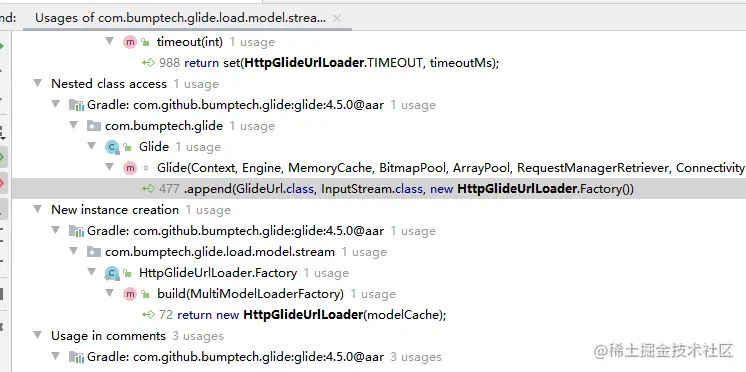
Task: Click package folder icon for com.bumptech.glide
Action: click(94, 126)
